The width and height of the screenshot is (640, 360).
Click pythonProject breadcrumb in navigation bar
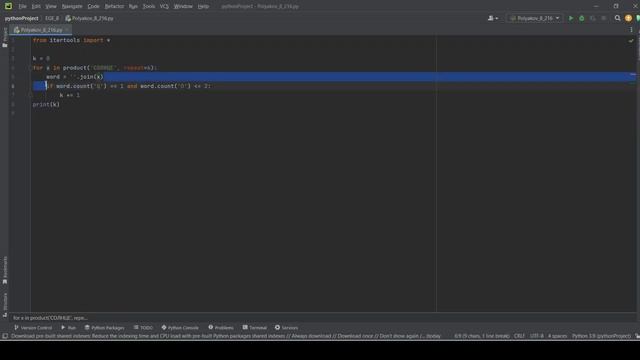pos(22,18)
